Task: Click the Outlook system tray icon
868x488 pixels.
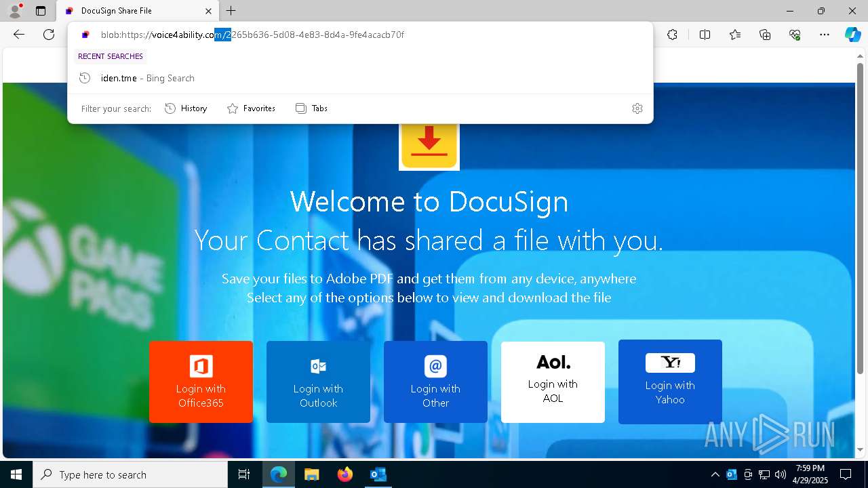Action: pyautogui.click(x=732, y=474)
